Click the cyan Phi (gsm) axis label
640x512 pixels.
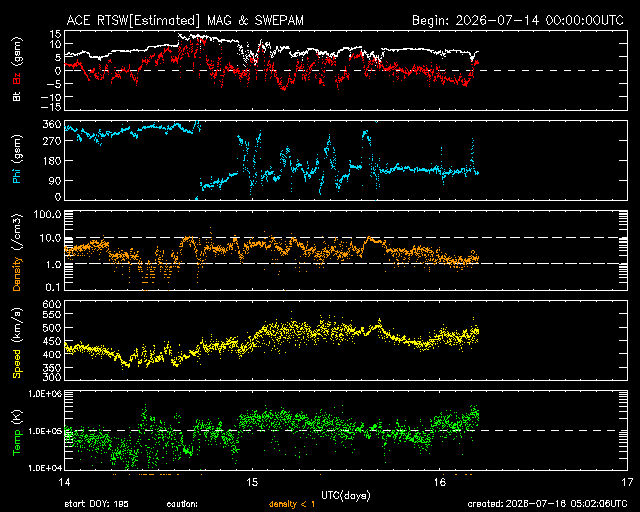[17, 159]
